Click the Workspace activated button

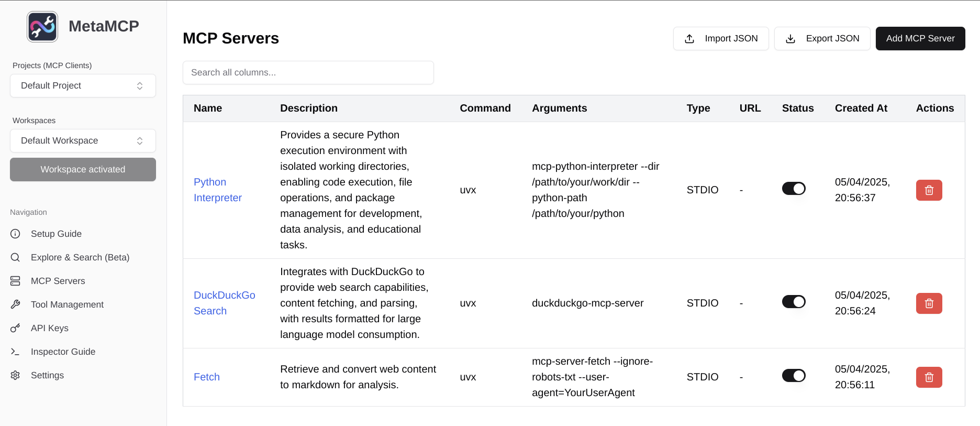(x=83, y=170)
